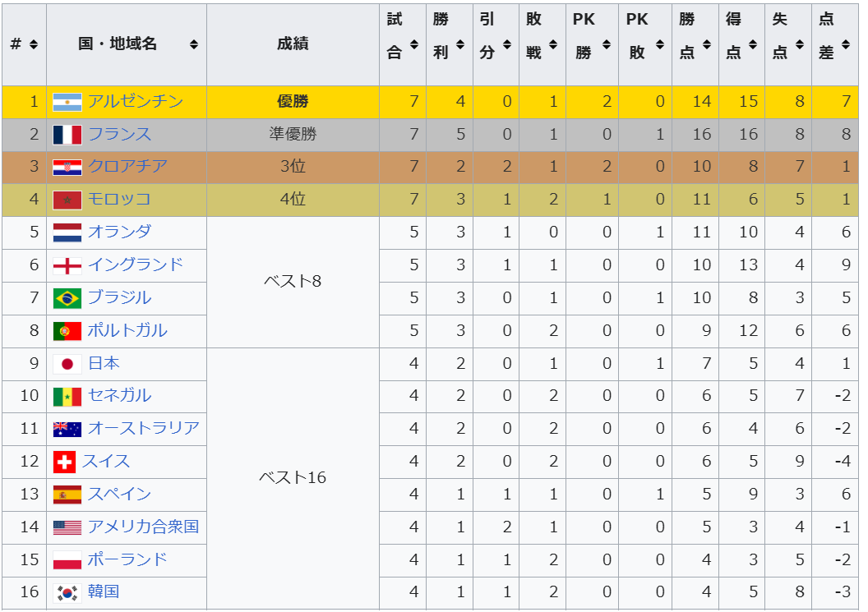Viewport: 868px width, 612px height.
Task: Click the Croatia flag icon
Action: pos(67,167)
